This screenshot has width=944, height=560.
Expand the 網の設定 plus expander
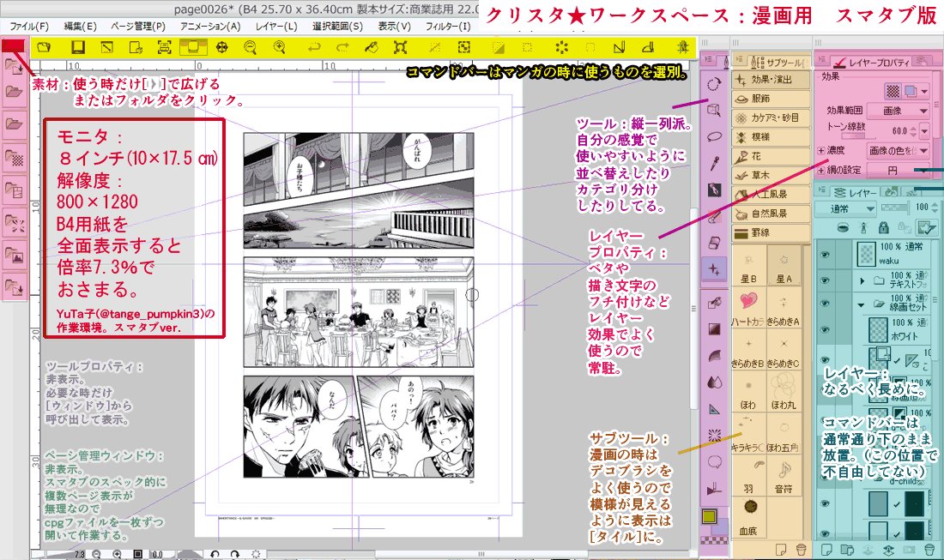pos(820,170)
